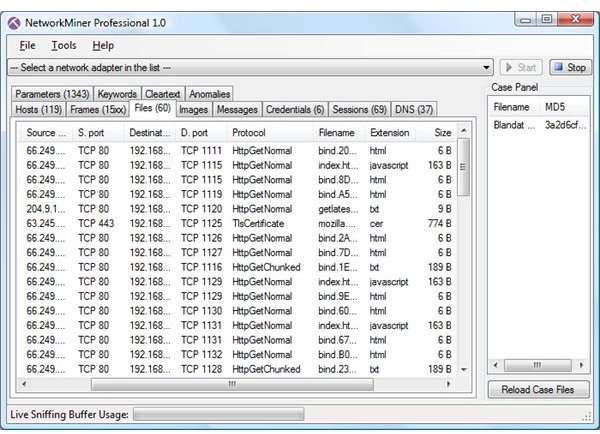Select the row with destination port TCP 1111
Screen dimensions: 600x434
(238, 151)
